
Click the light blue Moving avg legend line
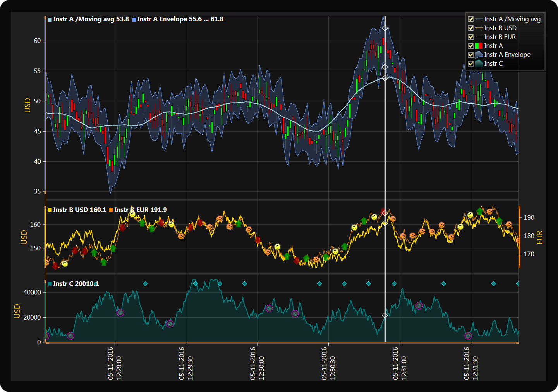pyautogui.click(x=479, y=19)
